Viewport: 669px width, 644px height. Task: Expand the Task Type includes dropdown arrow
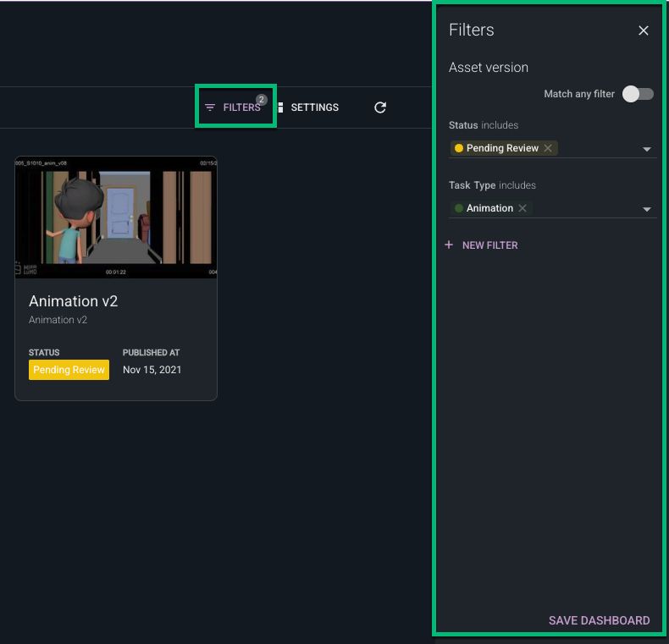[646, 210]
